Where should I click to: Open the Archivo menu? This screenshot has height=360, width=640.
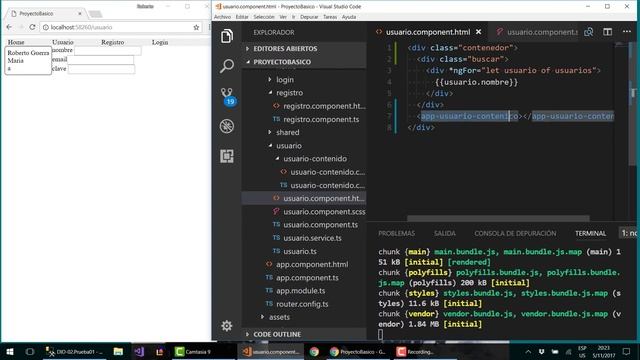(x=222, y=17)
